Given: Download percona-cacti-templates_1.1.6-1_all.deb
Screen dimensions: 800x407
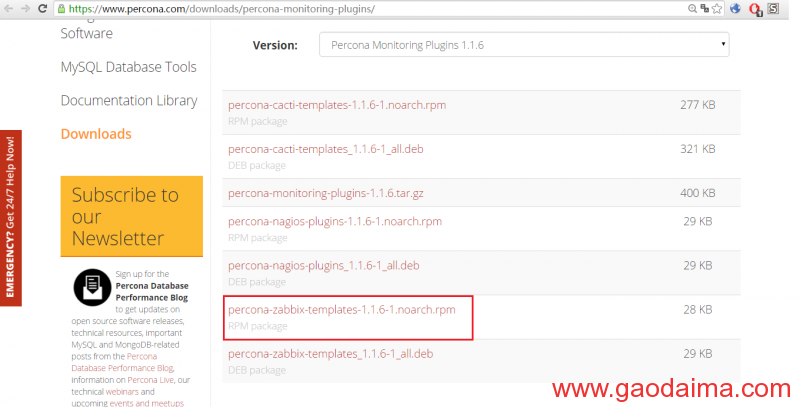Looking at the screenshot, I should click(326, 149).
